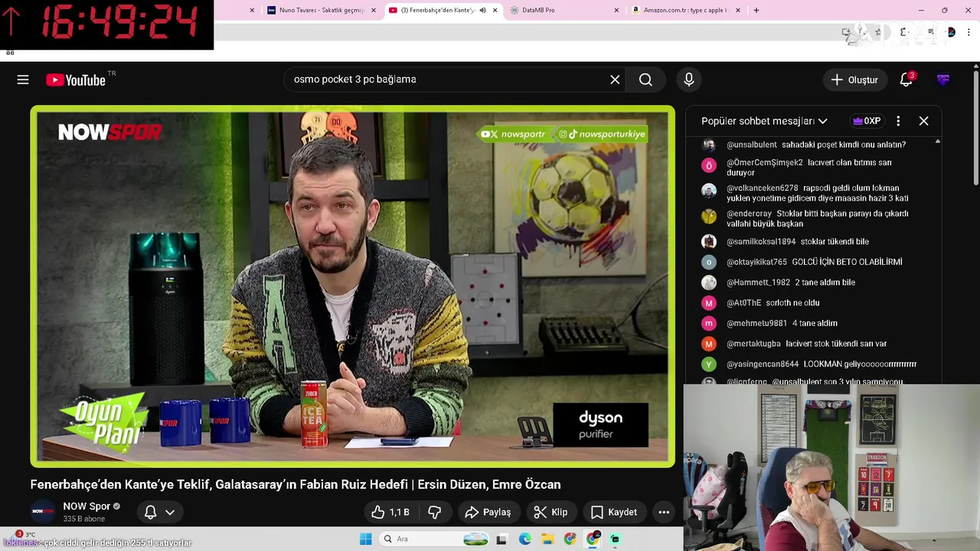Open YouTube notifications bell
Screen dimensions: 980x551
pos(906,80)
